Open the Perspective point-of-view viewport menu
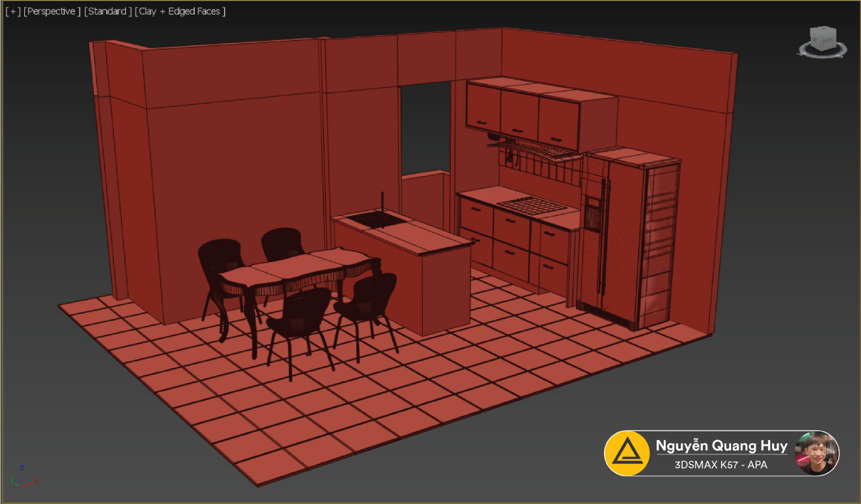Image resolution: width=861 pixels, height=504 pixels. pos(51,12)
